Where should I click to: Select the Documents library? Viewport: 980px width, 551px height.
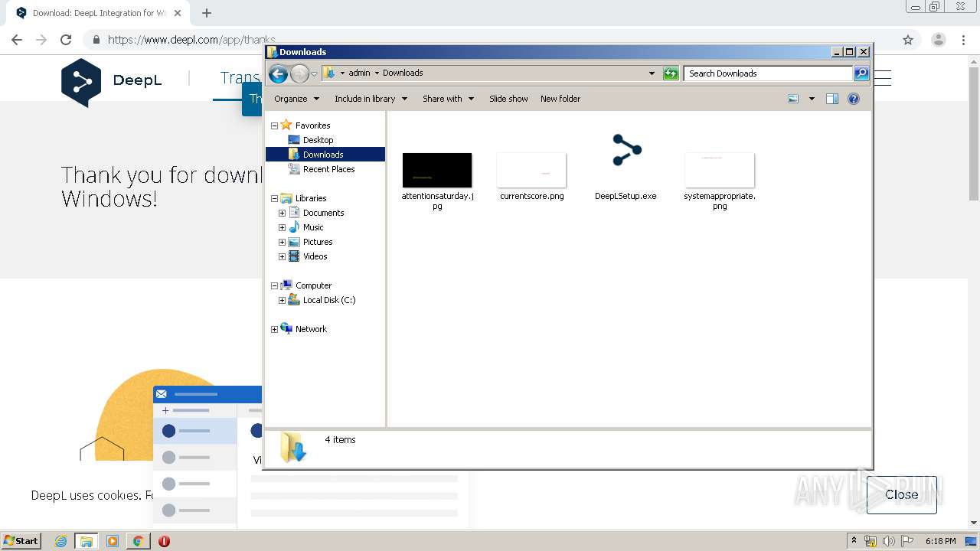pos(323,213)
